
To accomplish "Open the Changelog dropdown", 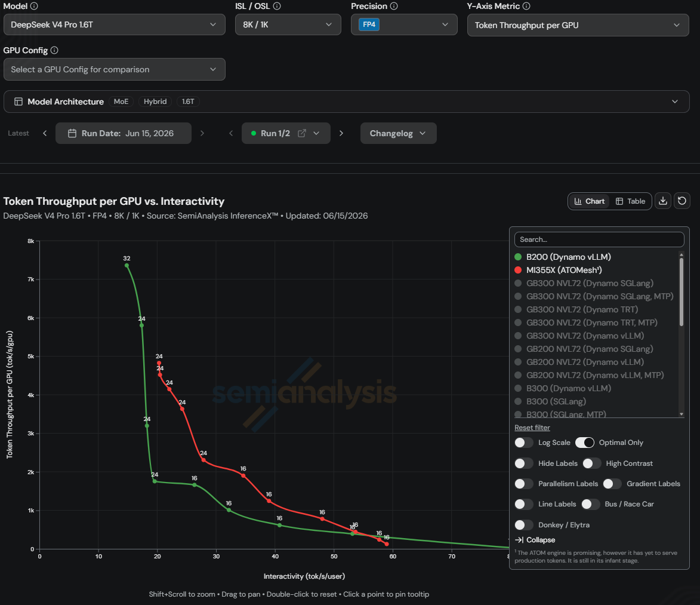I will 398,134.
